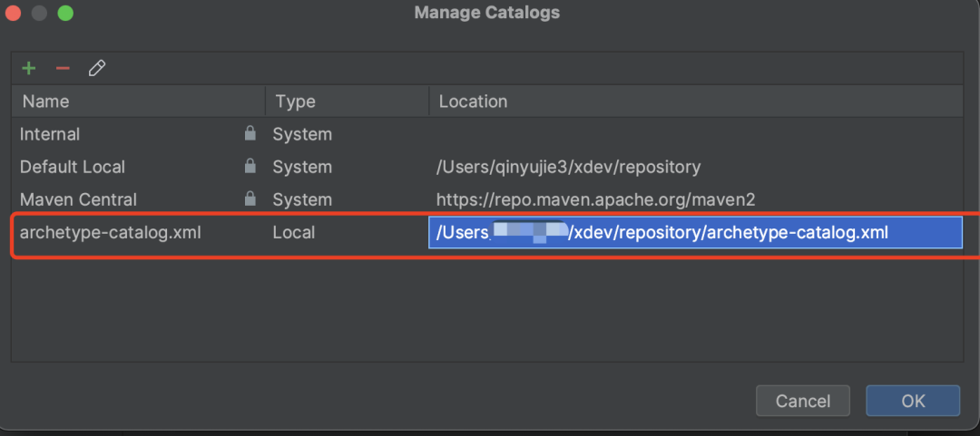Click the green plus Add catalog icon
Screen dimensions: 980x436
pyautogui.click(x=29, y=68)
